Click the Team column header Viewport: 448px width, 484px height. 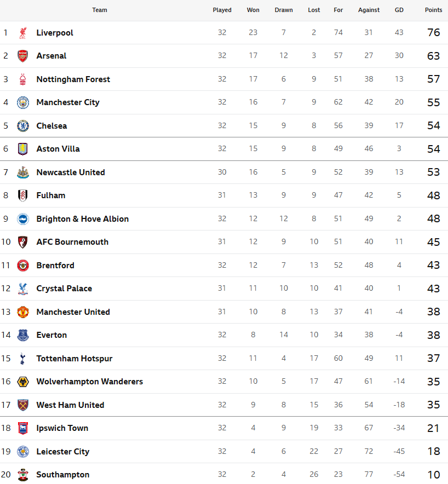[100, 10]
